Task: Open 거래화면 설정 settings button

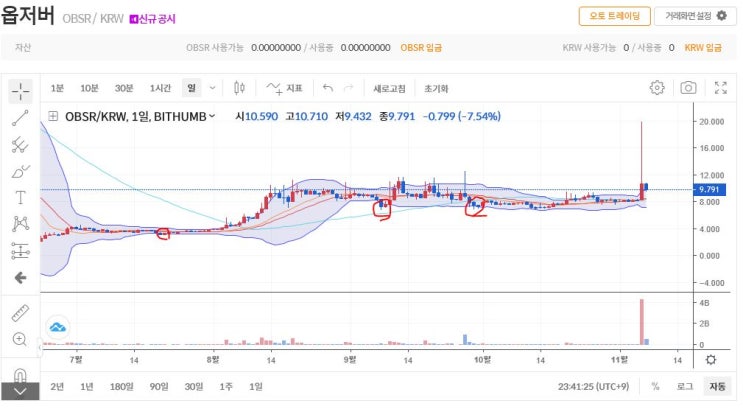Action: point(695,16)
